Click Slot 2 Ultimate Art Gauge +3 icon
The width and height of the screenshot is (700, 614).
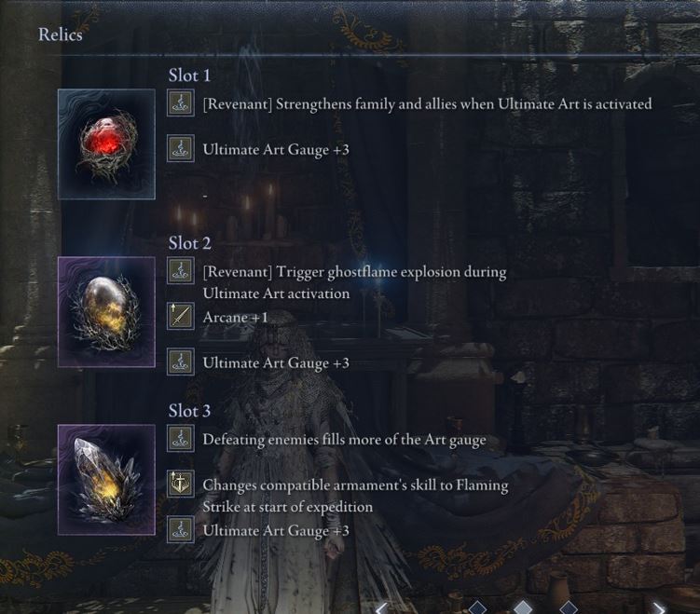click(180, 362)
